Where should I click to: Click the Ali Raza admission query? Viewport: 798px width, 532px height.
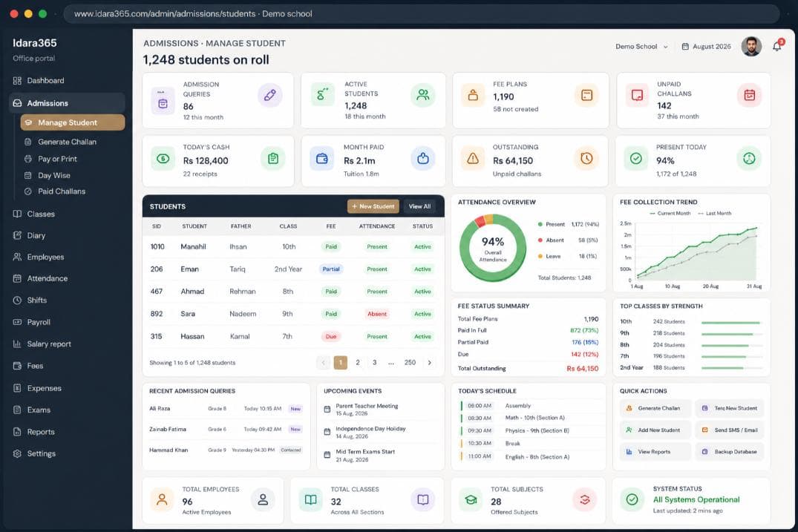[226, 409]
